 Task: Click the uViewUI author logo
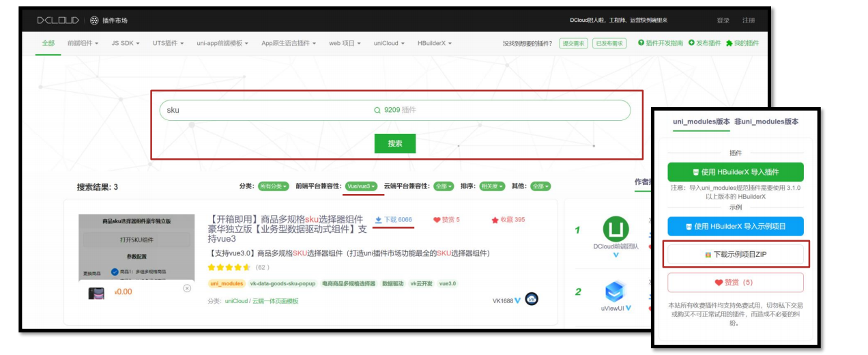tap(616, 292)
